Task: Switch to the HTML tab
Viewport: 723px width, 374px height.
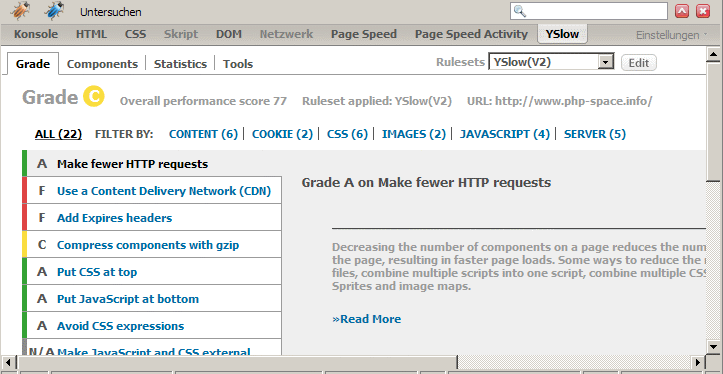Action: coord(91,34)
